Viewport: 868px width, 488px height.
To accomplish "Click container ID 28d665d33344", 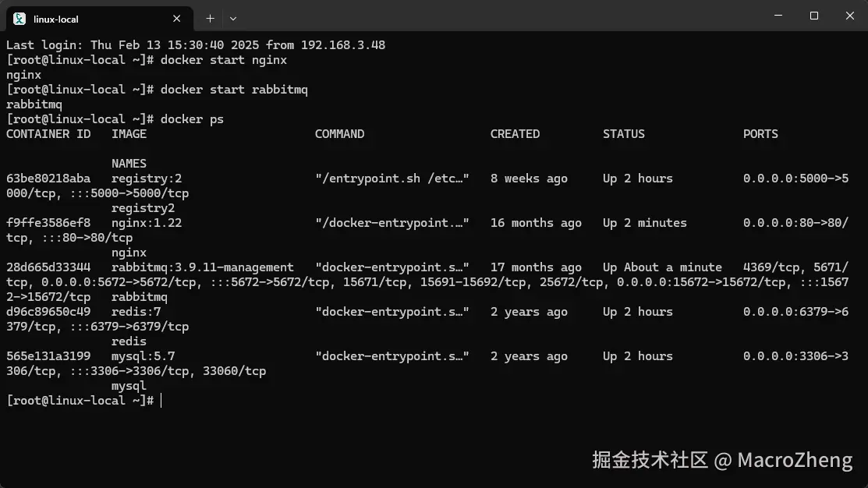I will click(48, 267).
